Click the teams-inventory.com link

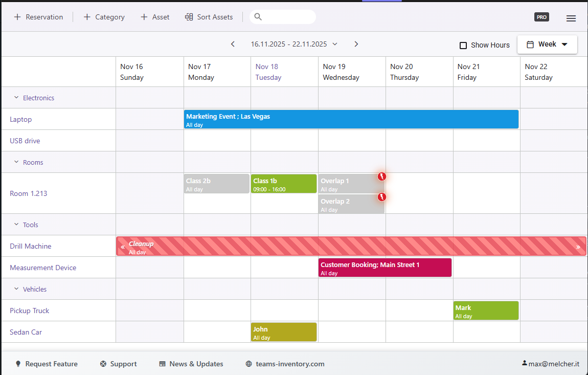tap(290, 364)
